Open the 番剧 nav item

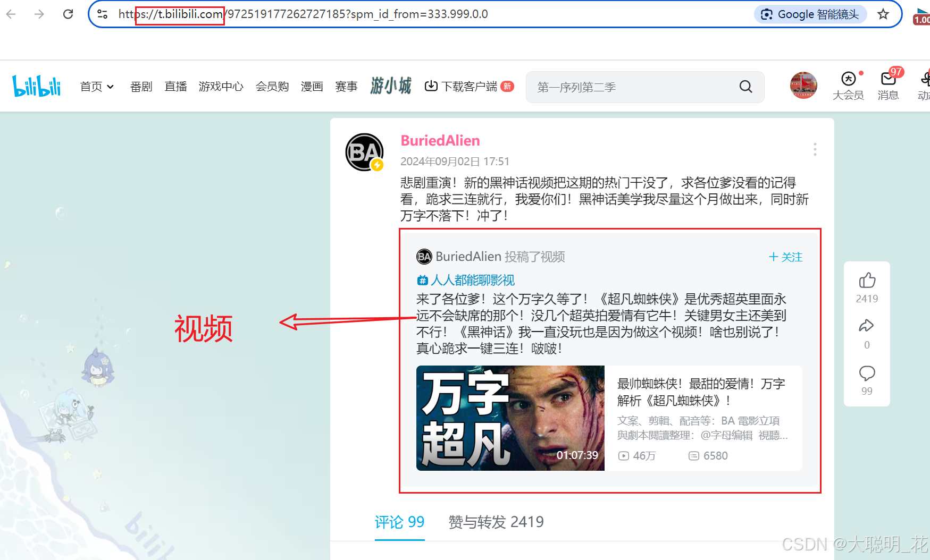click(141, 87)
